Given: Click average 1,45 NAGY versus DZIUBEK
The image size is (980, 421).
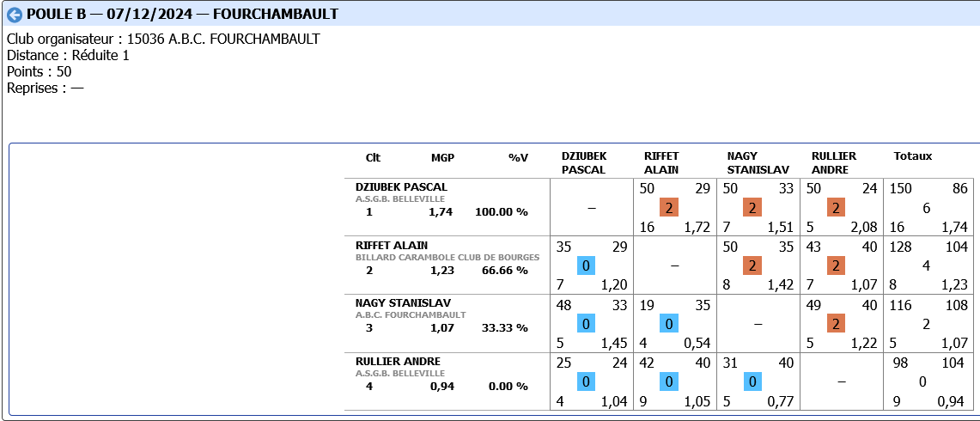Looking at the screenshot, I should click(612, 344).
